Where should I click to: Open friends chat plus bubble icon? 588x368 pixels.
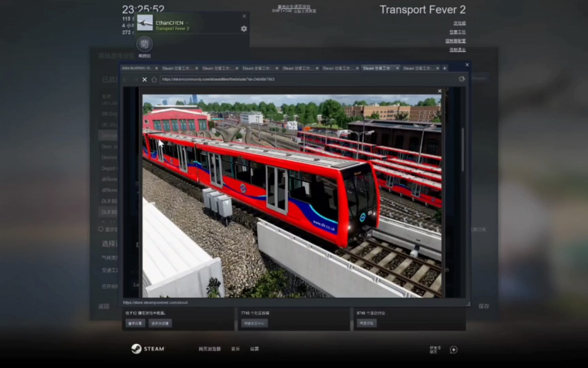pyautogui.click(x=454, y=350)
